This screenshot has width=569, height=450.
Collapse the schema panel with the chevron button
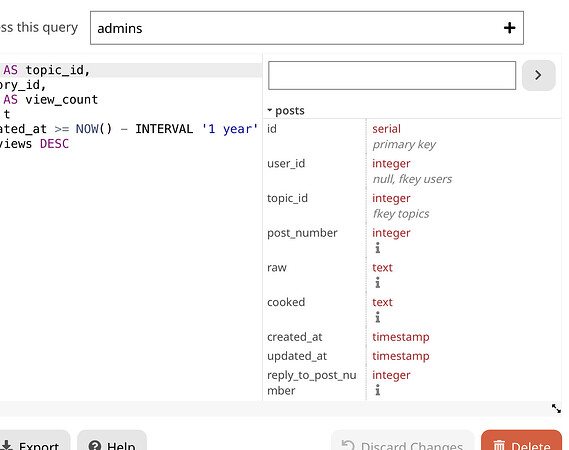point(539,75)
